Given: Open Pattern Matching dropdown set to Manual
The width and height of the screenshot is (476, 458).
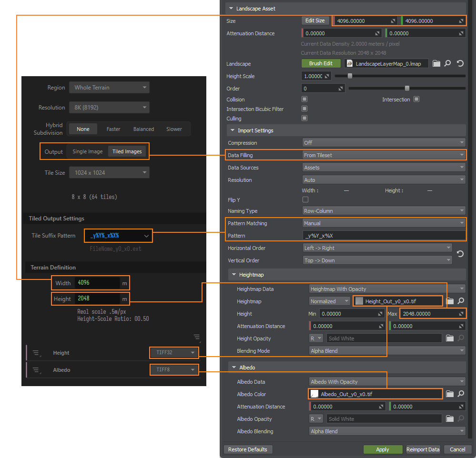Looking at the screenshot, I should [x=384, y=223].
